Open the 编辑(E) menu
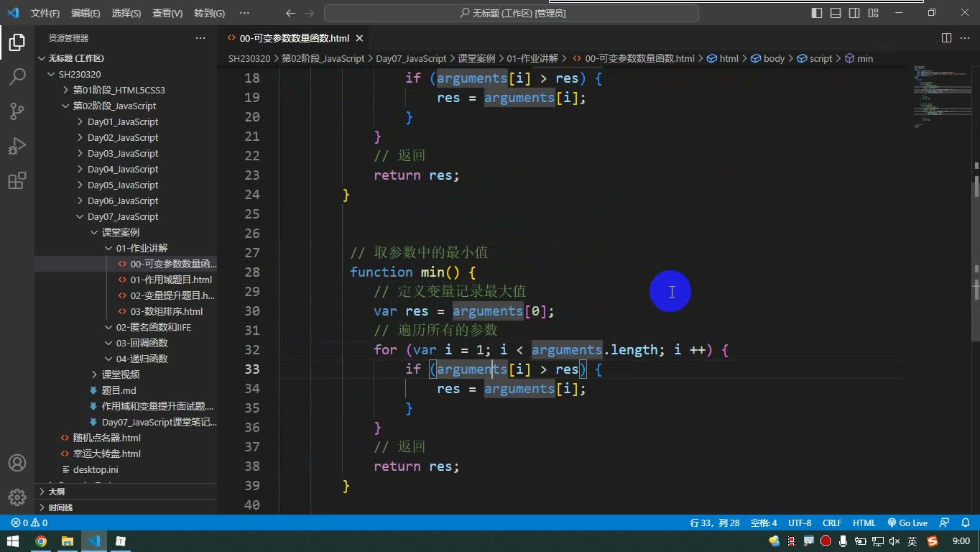The image size is (980, 552). pyautogui.click(x=85, y=13)
